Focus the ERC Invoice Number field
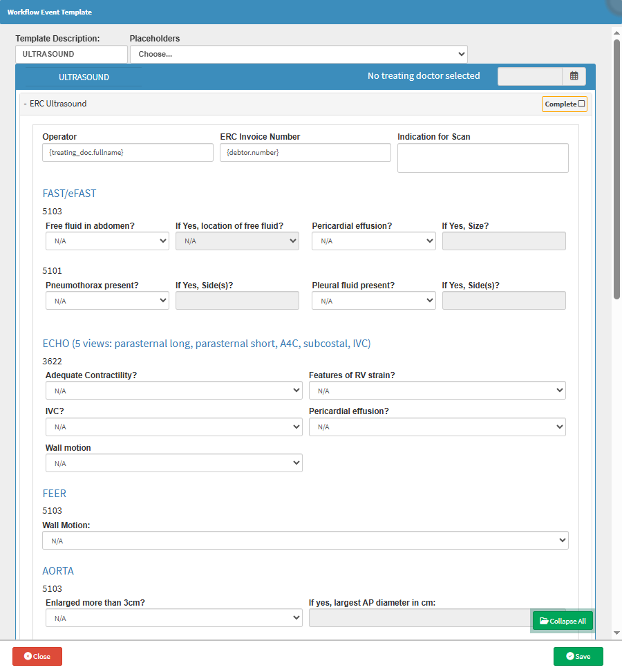 tap(305, 152)
